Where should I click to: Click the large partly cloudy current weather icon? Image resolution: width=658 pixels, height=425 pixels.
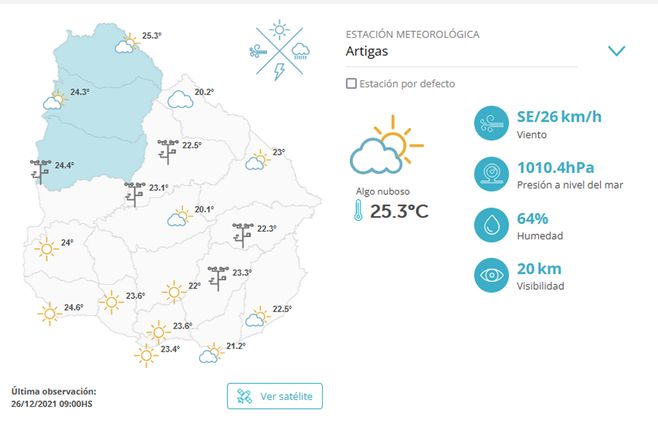point(380,148)
